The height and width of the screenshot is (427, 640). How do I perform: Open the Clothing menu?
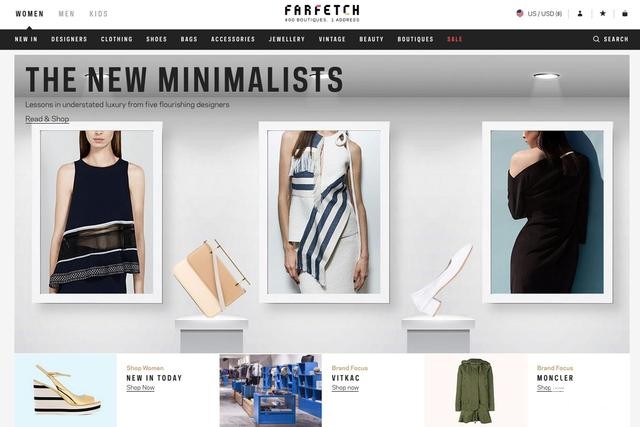pos(117,39)
